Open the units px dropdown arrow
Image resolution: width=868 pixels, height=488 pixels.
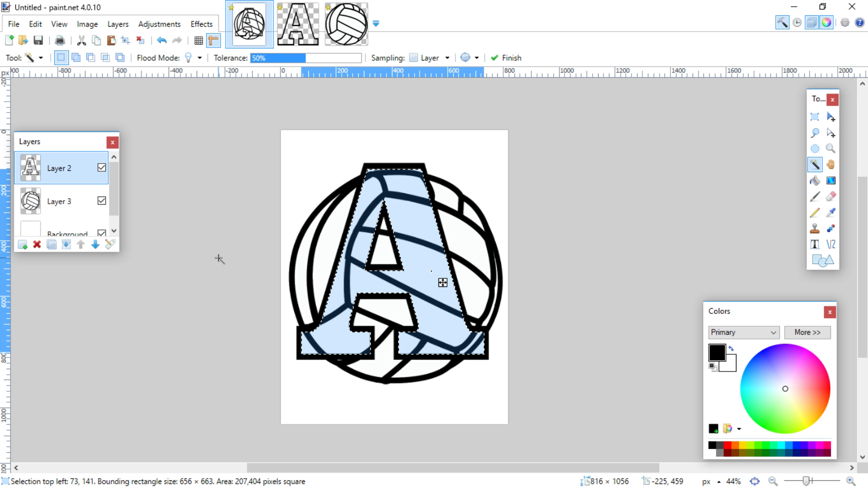[719, 482]
